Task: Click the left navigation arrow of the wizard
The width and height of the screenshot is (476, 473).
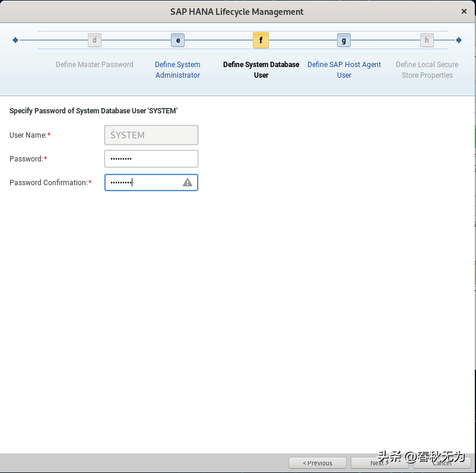Action: [x=15, y=40]
